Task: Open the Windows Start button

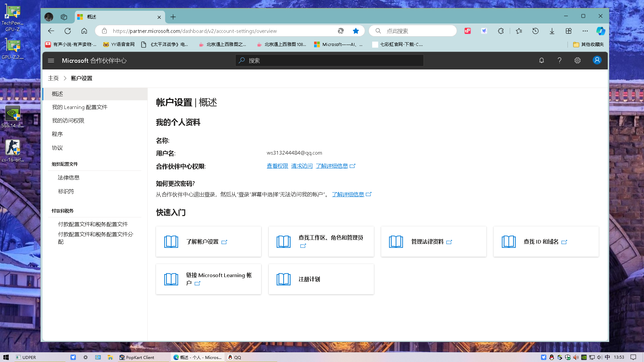Action: (6, 357)
